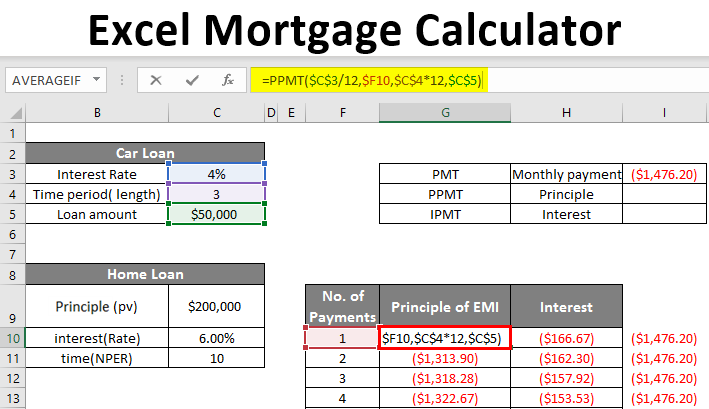This screenshot has width=709, height=409.
Task: Click the active formula cell G10
Action: [445, 338]
